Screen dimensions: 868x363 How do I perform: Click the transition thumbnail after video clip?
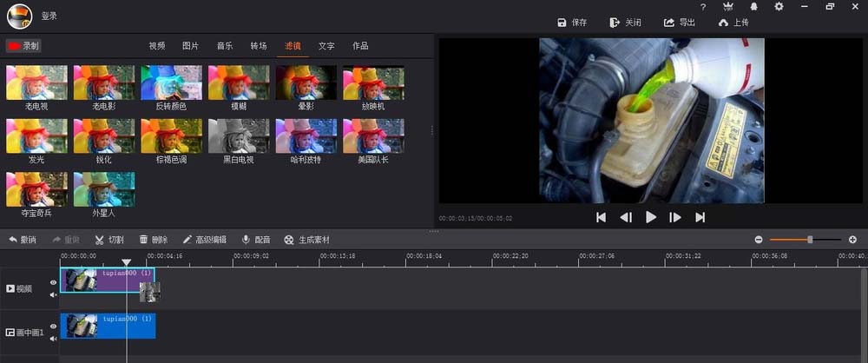pyautogui.click(x=150, y=292)
